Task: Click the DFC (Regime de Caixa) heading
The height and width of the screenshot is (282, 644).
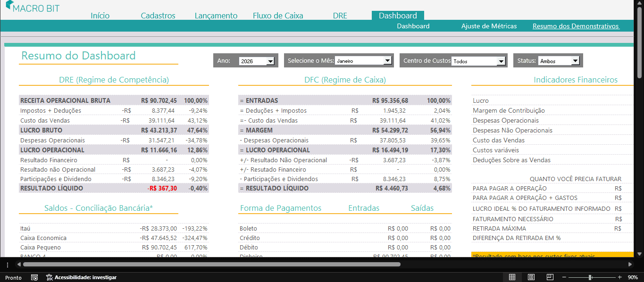Action: tap(345, 80)
